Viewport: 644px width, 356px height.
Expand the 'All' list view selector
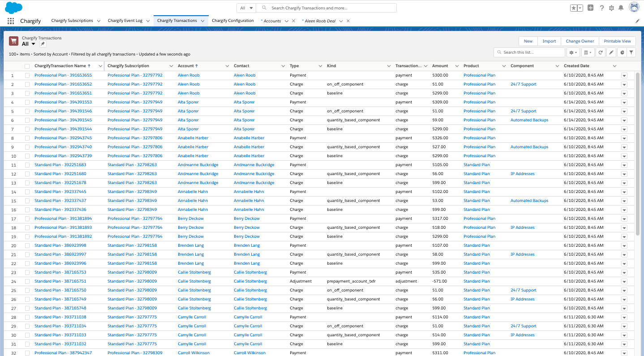[33, 44]
